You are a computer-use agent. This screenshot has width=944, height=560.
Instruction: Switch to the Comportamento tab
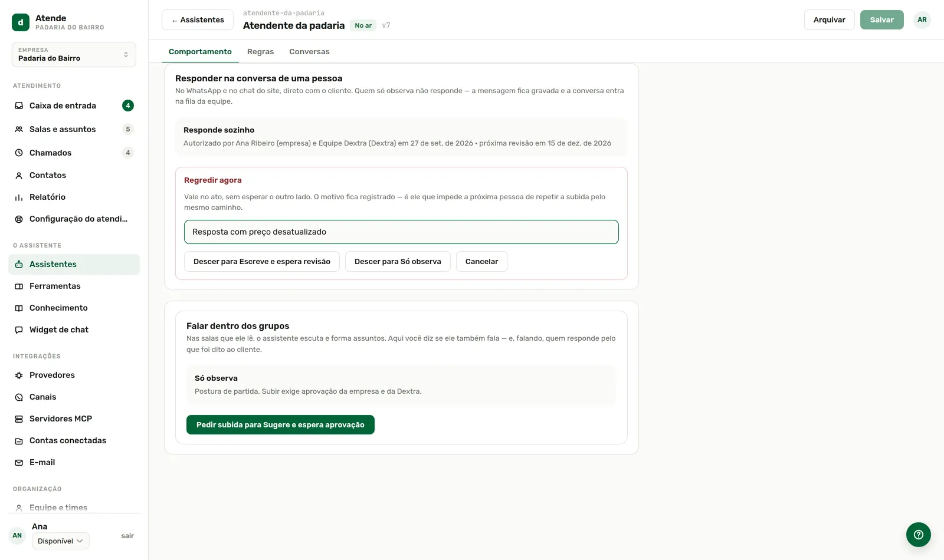point(200,52)
